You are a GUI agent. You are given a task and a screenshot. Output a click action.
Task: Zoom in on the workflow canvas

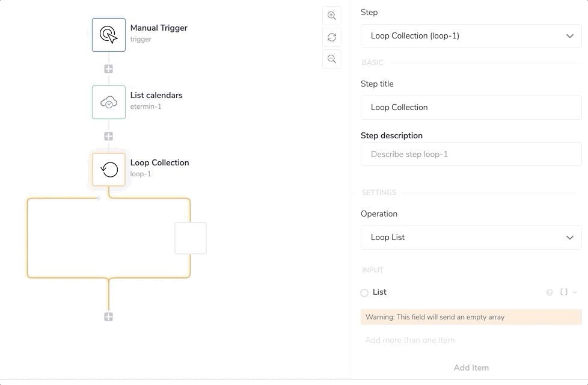pyautogui.click(x=332, y=16)
